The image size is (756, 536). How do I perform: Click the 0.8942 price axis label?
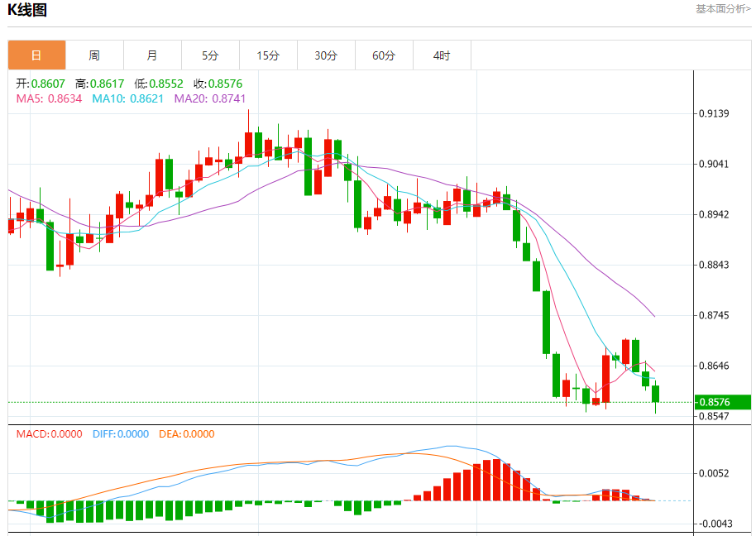coord(714,214)
